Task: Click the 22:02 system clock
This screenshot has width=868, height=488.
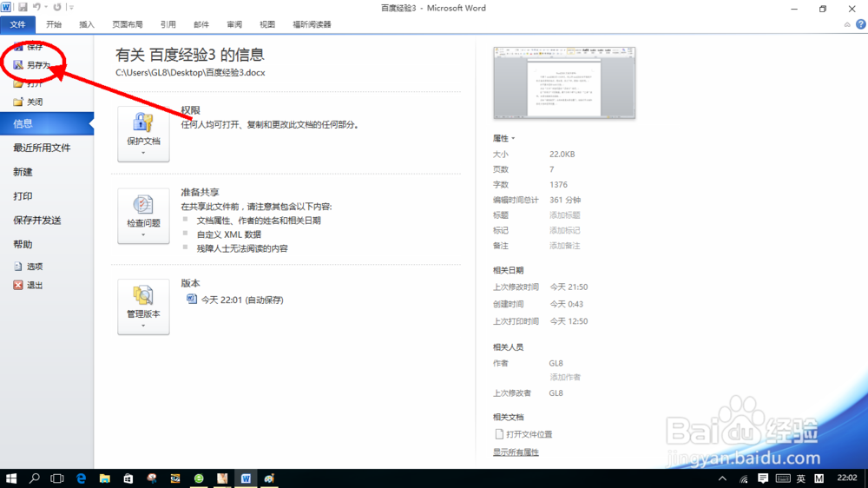Action: [847, 478]
